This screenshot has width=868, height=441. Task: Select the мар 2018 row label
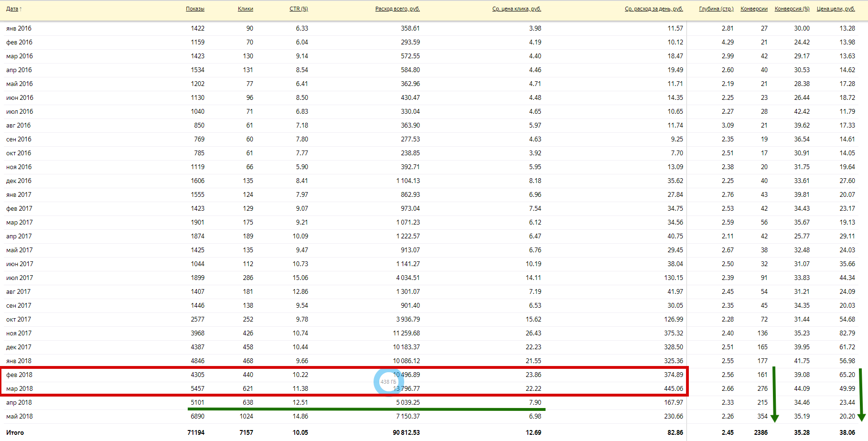pos(20,388)
